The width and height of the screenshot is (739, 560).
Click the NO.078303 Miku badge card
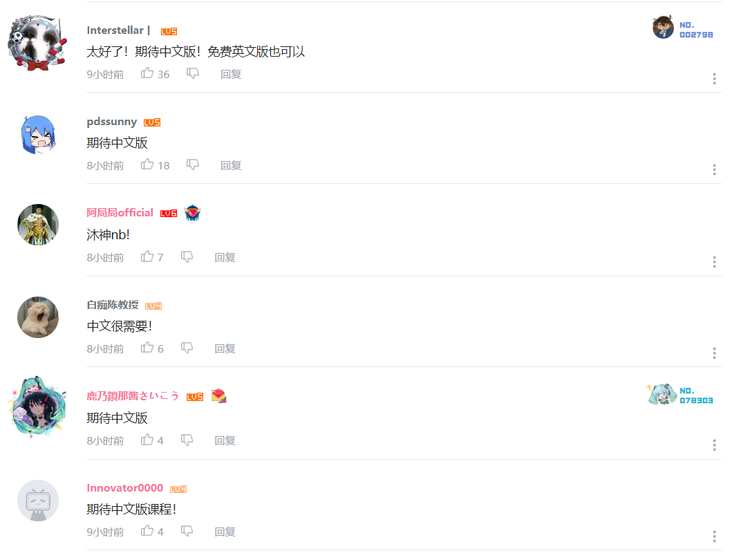680,395
